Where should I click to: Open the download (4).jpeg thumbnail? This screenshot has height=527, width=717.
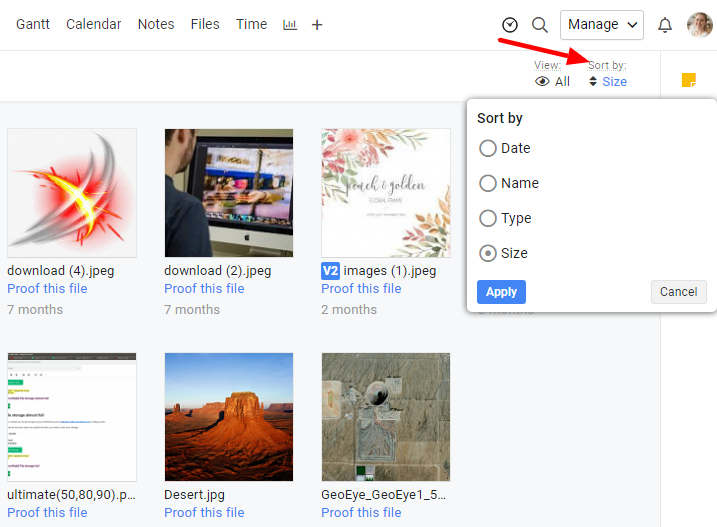tap(72, 193)
